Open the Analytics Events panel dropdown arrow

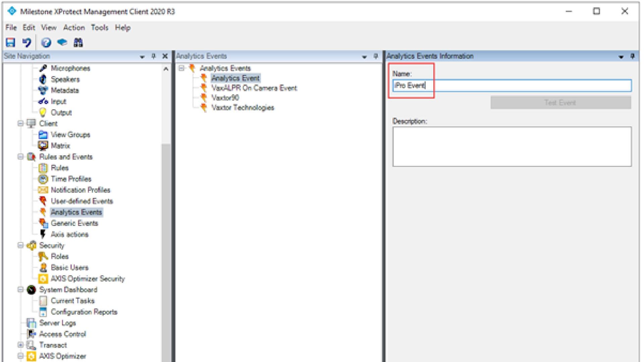(365, 57)
